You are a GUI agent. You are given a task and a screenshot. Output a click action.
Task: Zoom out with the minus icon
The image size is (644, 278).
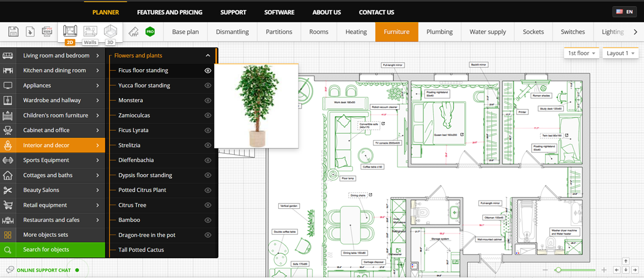(545, 270)
